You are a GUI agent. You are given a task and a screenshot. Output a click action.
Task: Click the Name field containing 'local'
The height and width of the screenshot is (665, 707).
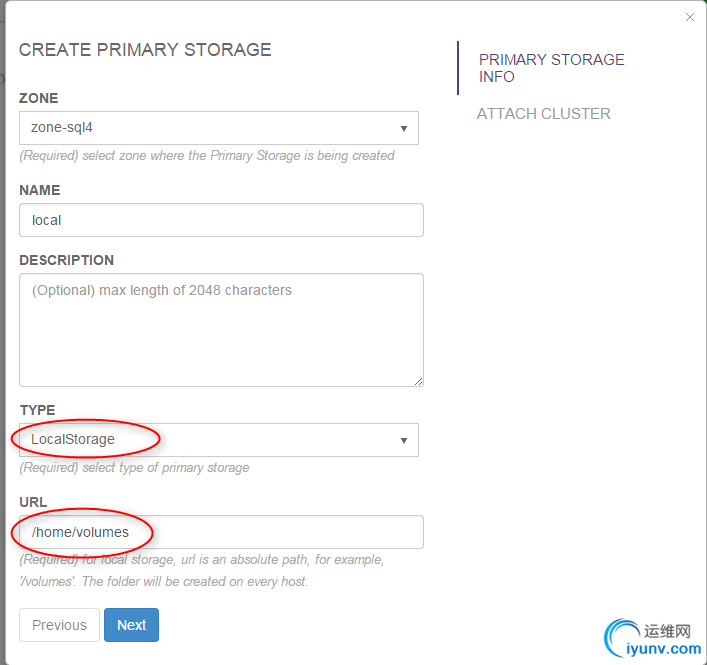[x=221, y=220]
